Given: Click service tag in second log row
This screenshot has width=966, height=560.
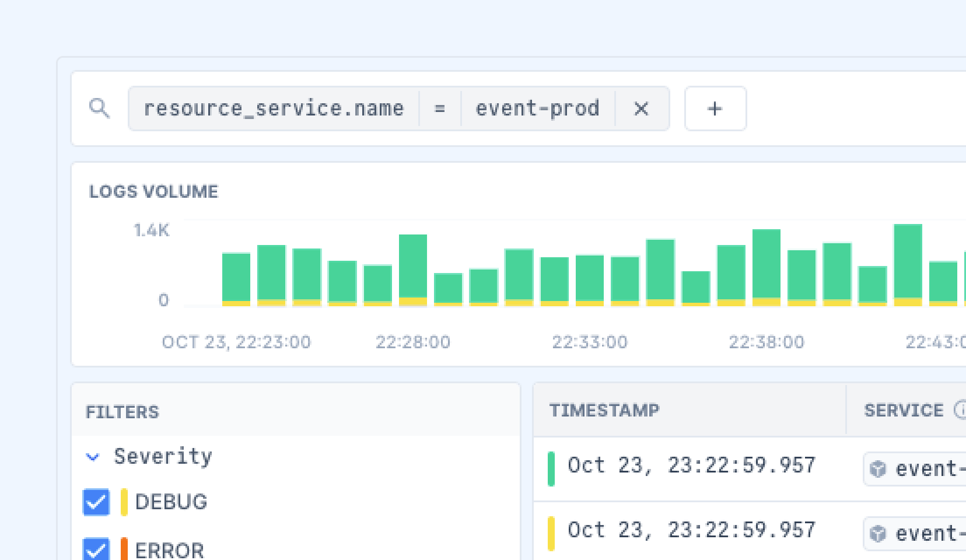Looking at the screenshot, I should [914, 533].
